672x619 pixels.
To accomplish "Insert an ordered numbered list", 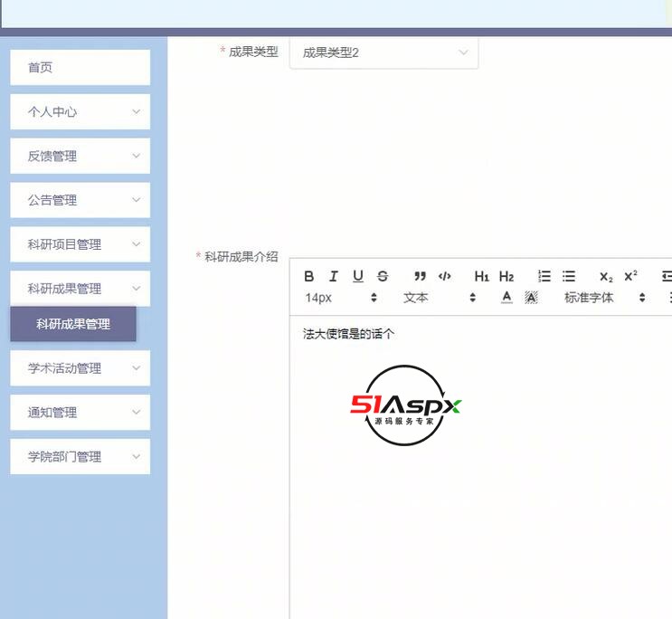I will 544,276.
